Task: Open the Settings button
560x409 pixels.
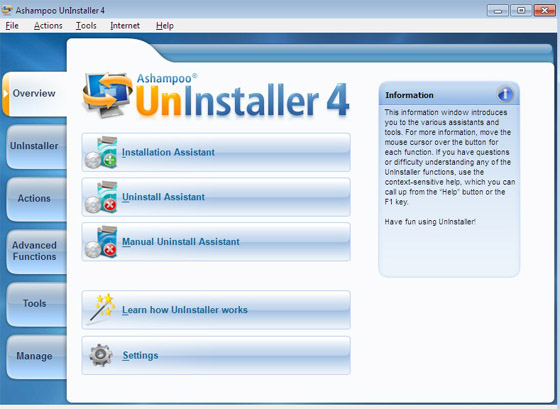Action: [216, 355]
